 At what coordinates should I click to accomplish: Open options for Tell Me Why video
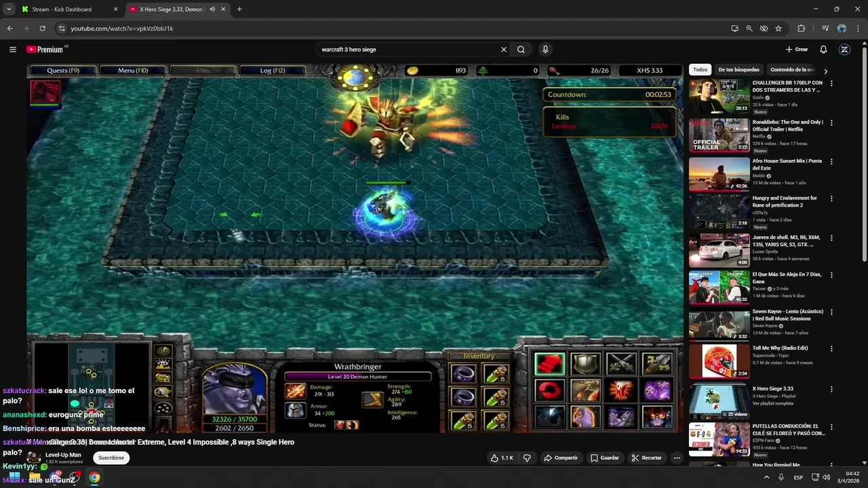pos(831,349)
